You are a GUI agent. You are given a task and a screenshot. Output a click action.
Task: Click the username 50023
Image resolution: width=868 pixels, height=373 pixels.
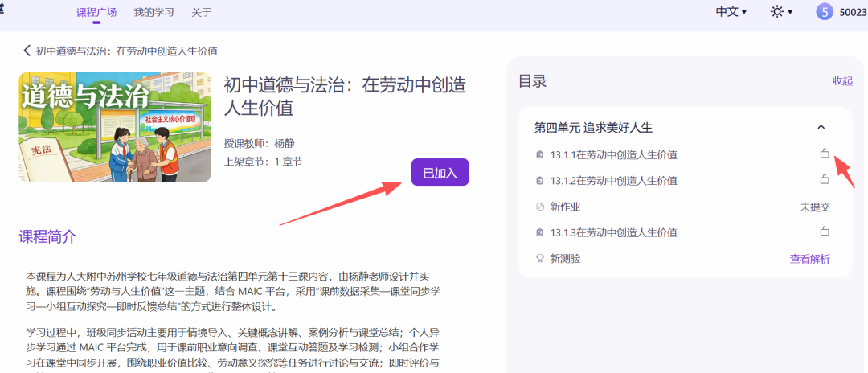click(854, 12)
